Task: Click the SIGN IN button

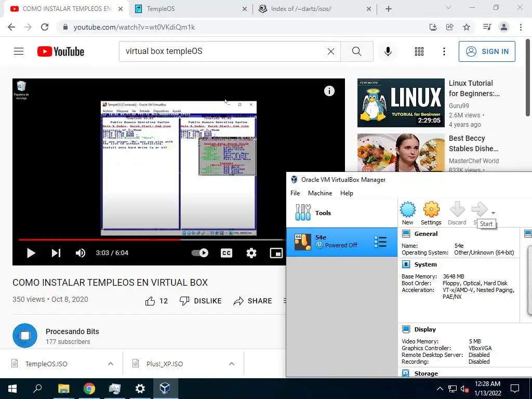Action: pos(487,51)
